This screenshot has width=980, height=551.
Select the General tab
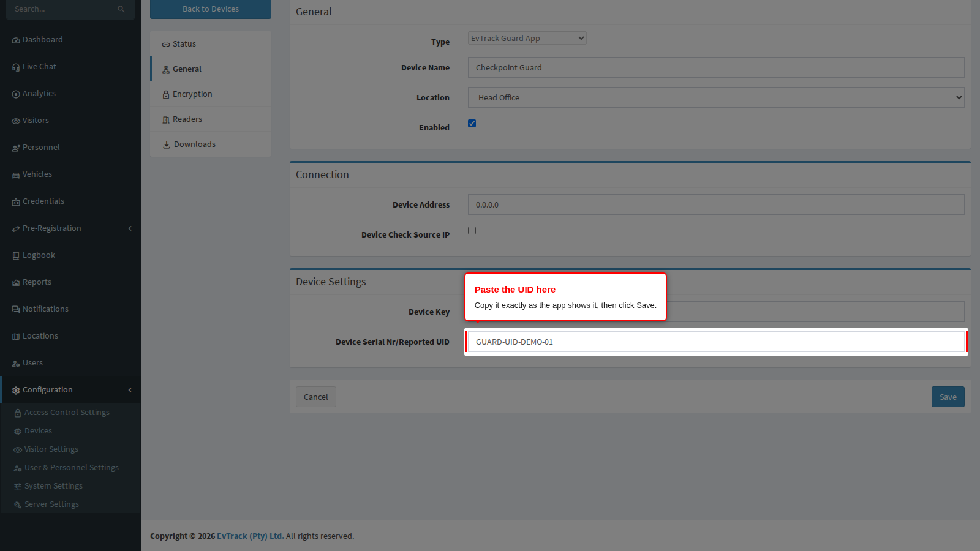pos(211,69)
